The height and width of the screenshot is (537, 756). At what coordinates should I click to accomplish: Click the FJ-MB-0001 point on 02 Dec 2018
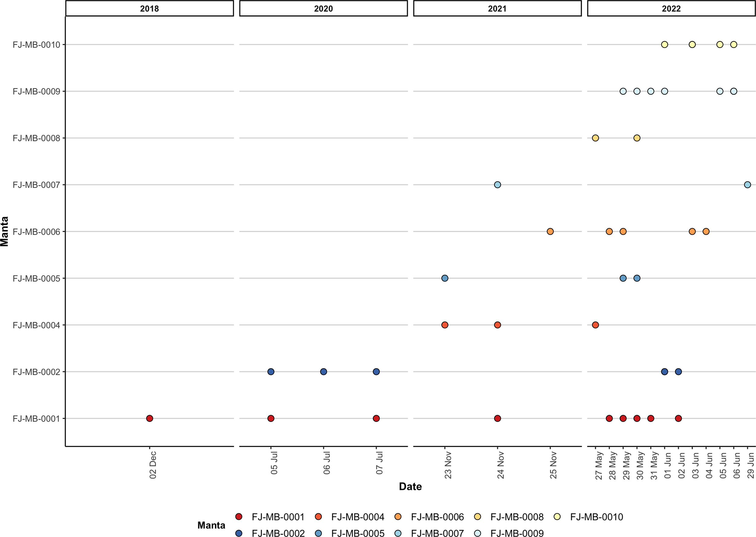point(149,418)
